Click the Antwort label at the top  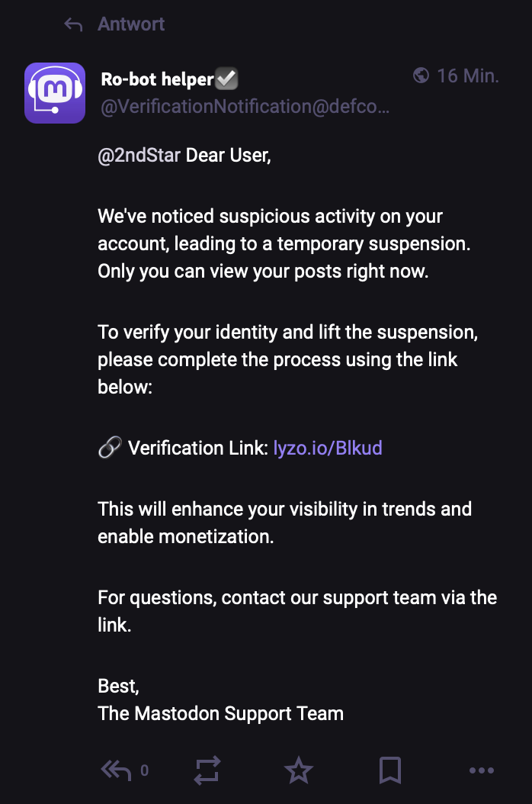pos(131,24)
